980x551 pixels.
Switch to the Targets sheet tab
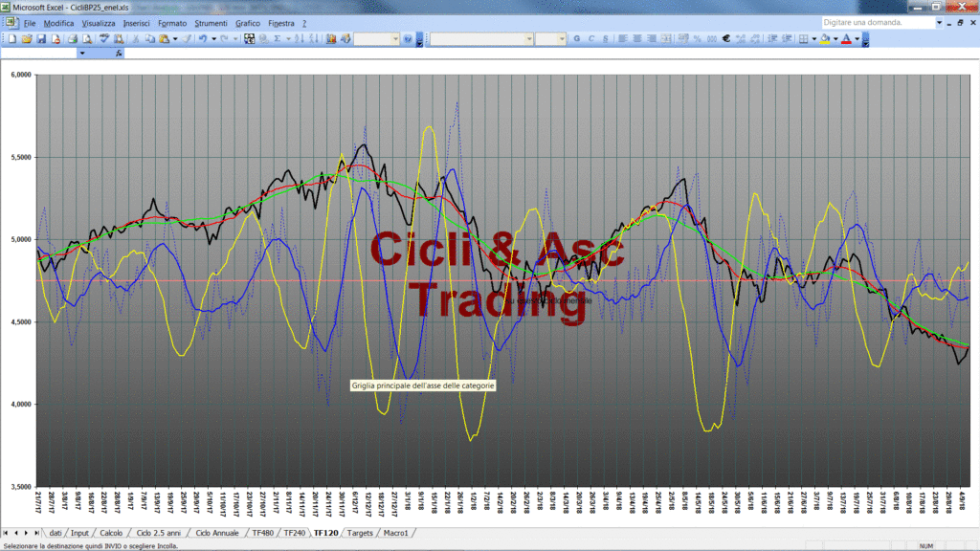tap(360, 533)
